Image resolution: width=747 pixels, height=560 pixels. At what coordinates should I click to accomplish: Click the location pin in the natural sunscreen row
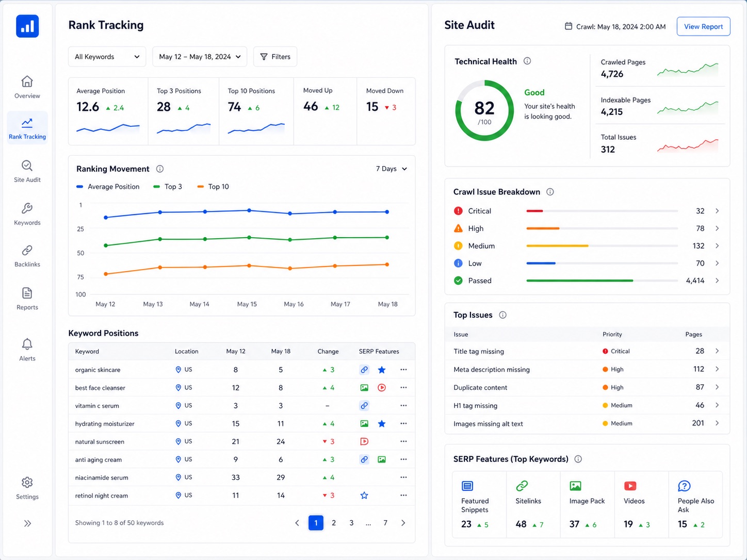click(178, 441)
